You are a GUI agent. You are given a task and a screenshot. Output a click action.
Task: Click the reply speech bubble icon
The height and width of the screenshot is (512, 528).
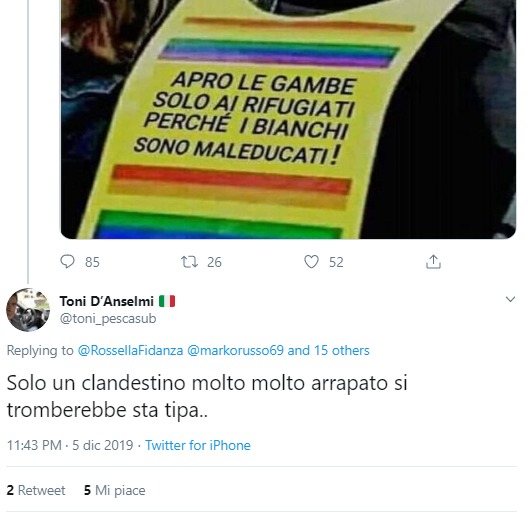click(67, 262)
